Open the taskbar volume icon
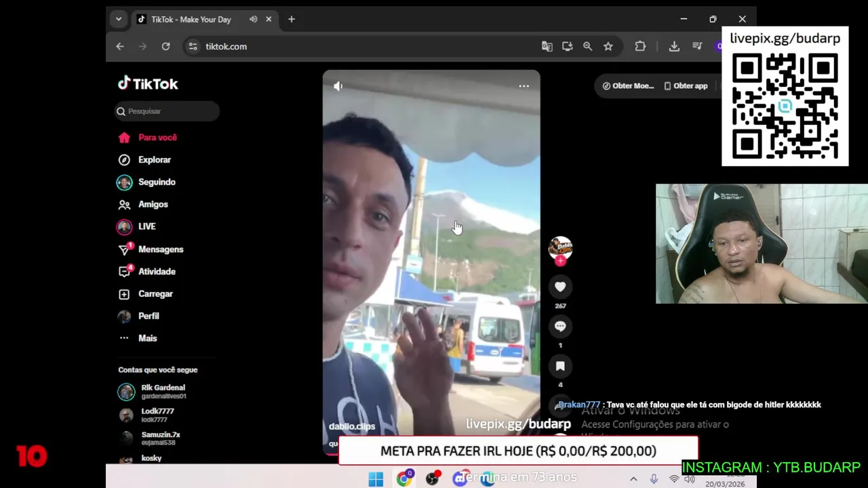Image resolution: width=868 pixels, height=488 pixels. pyautogui.click(x=690, y=479)
